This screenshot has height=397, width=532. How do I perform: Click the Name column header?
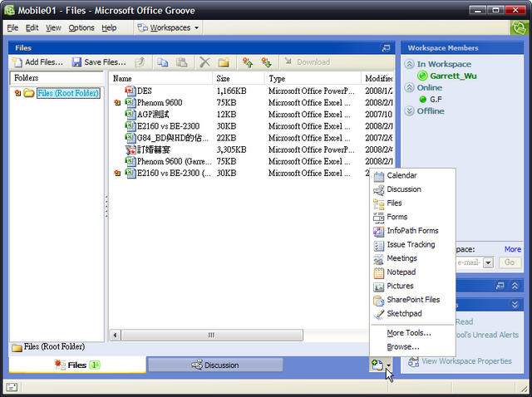160,78
